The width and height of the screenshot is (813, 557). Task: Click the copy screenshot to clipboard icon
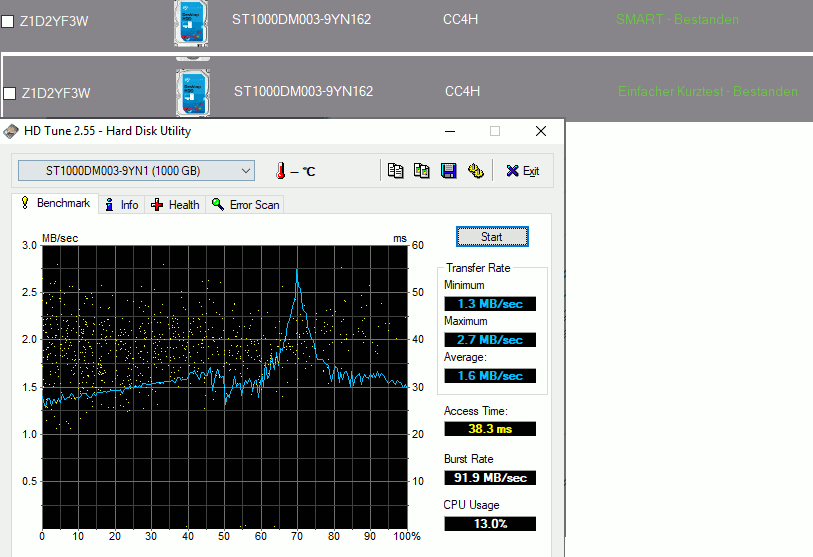pyautogui.click(x=422, y=171)
